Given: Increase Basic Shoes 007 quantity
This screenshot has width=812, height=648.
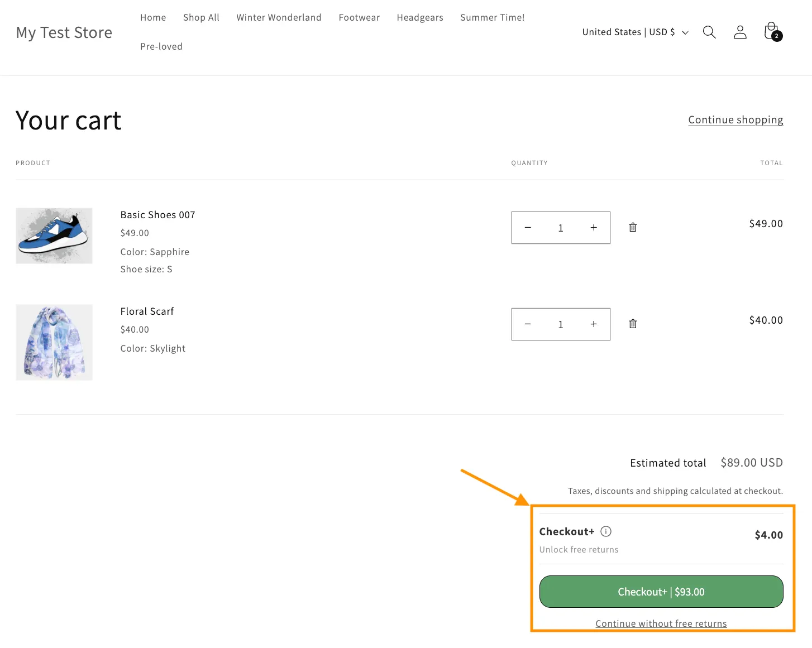Looking at the screenshot, I should (x=594, y=228).
